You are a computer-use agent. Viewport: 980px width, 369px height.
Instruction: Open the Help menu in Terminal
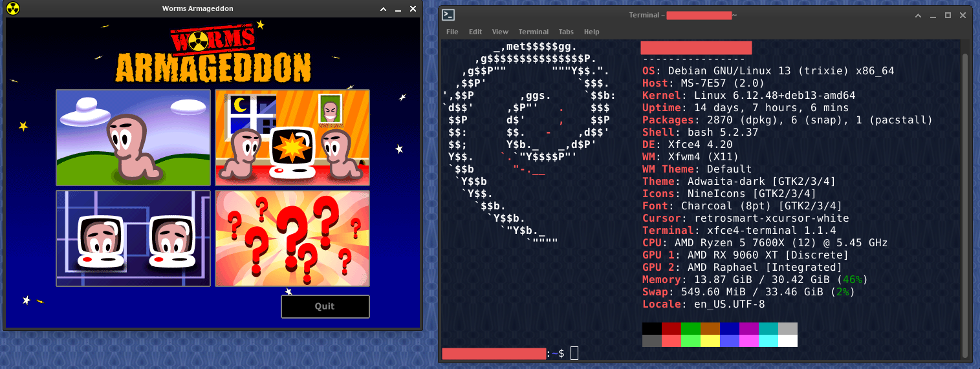592,32
